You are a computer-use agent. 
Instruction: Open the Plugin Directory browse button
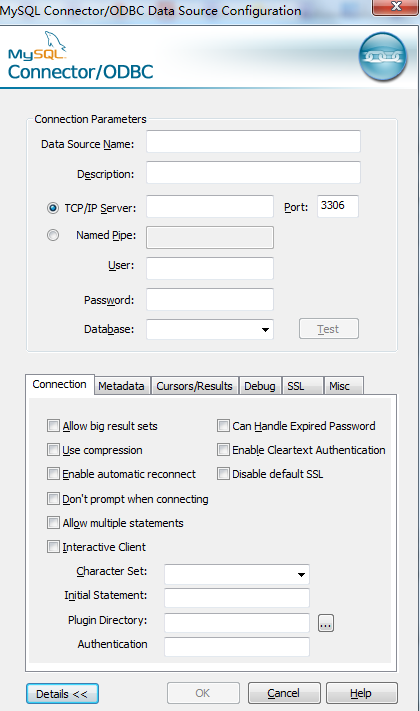326,623
